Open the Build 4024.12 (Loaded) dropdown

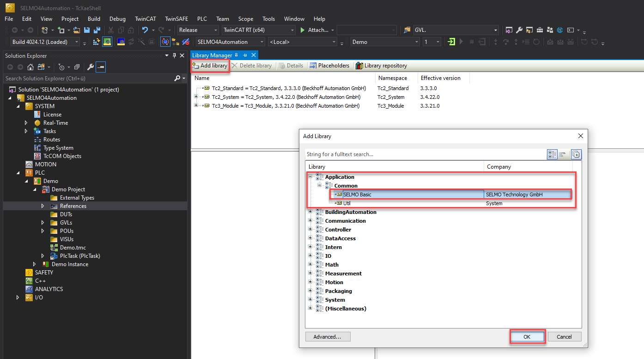[x=77, y=42]
